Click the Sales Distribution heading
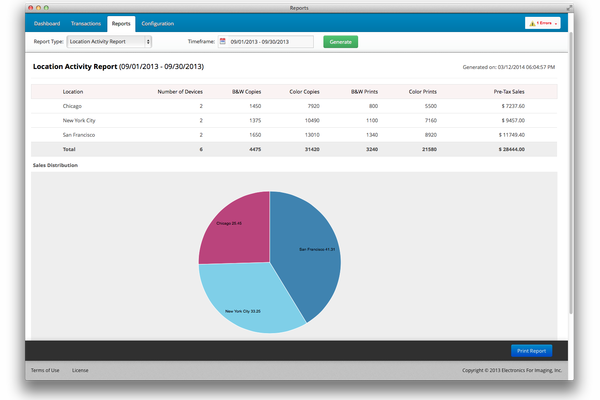The image size is (600, 400). tap(55, 165)
